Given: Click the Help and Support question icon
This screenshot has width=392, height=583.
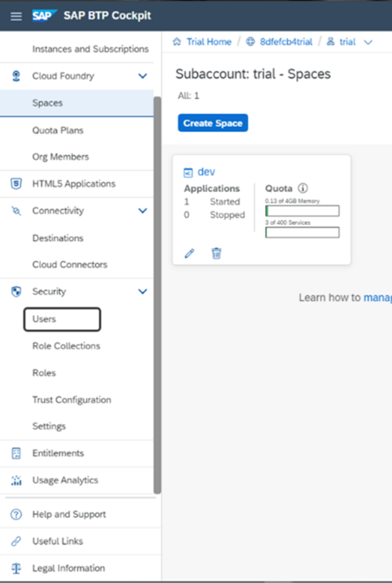Looking at the screenshot, I should click(16, 514).
